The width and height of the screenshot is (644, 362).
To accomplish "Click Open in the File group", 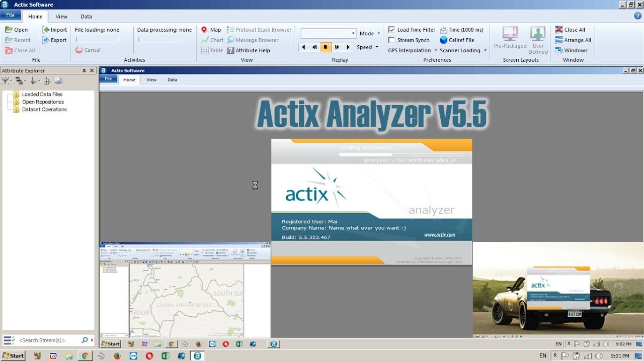I will [x=16, y=30].
